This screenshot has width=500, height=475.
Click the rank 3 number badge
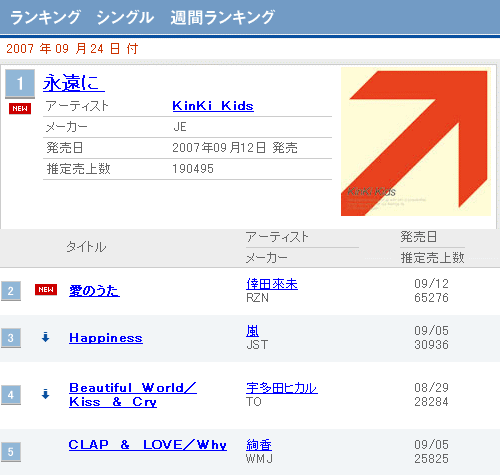point(11,338)
